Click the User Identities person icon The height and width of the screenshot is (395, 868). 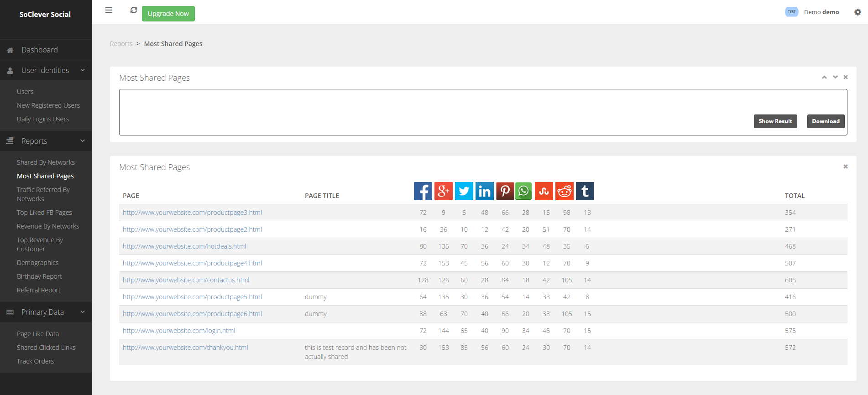point(10,71)
